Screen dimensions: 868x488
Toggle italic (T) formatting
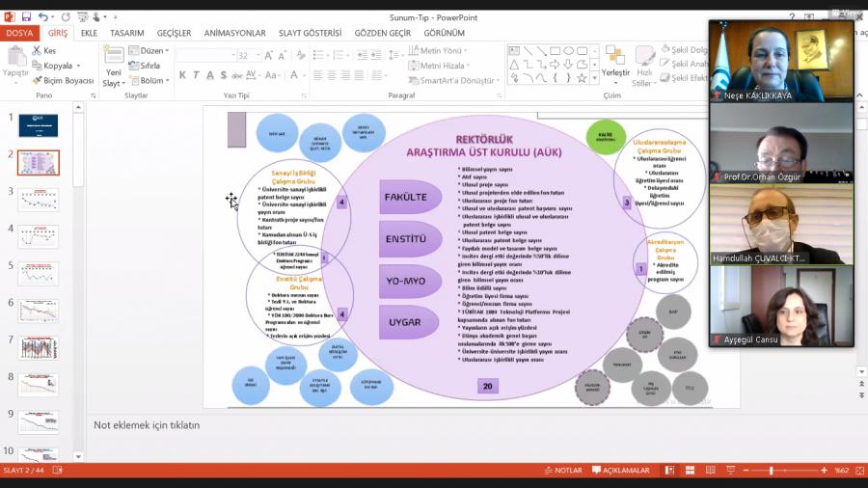[195, 75]
